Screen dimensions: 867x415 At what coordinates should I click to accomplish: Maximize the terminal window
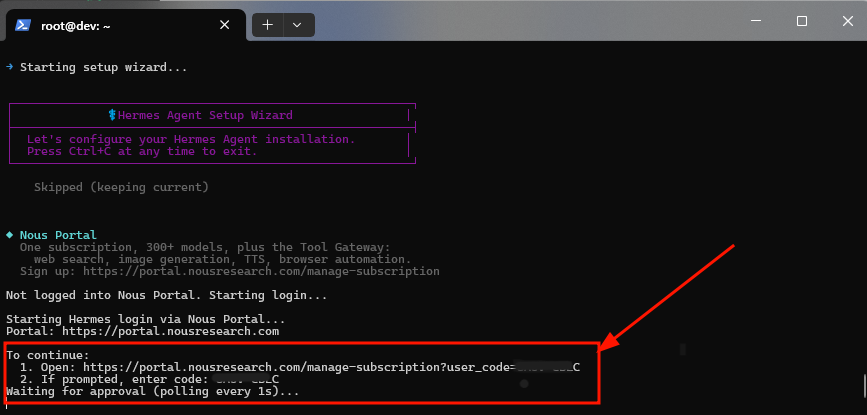pyautogui.click(x=802, y=21)
